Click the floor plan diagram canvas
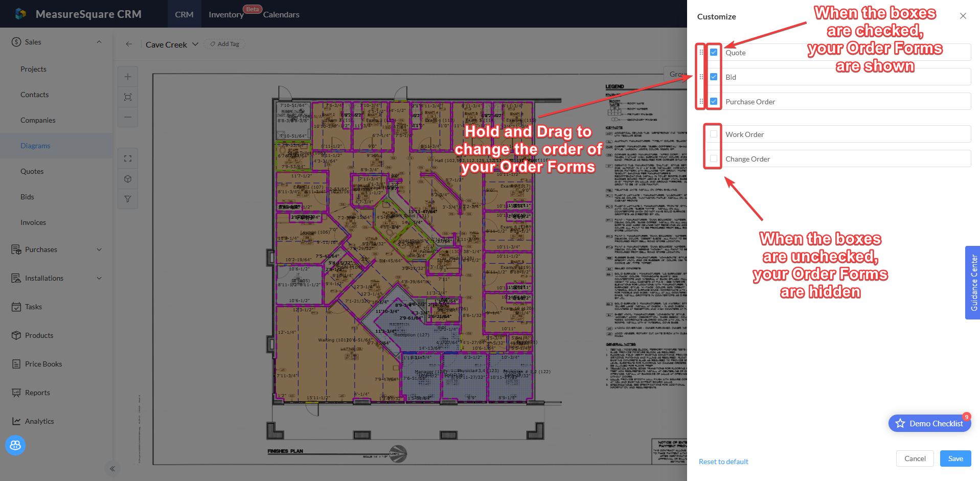Image resolution: width=980 pixels, height=481 pixels. [419, 269]
